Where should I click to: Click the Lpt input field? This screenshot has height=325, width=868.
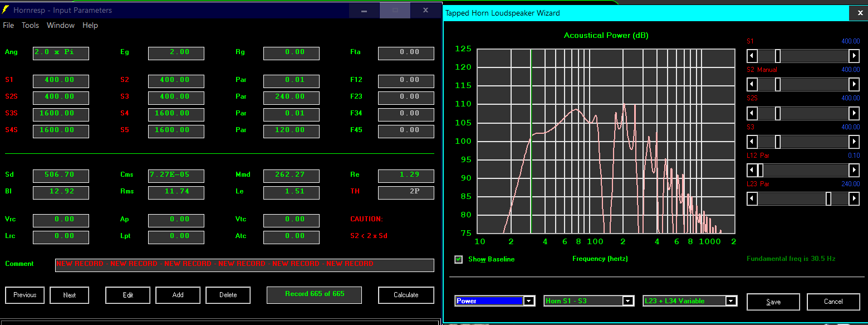176,237
